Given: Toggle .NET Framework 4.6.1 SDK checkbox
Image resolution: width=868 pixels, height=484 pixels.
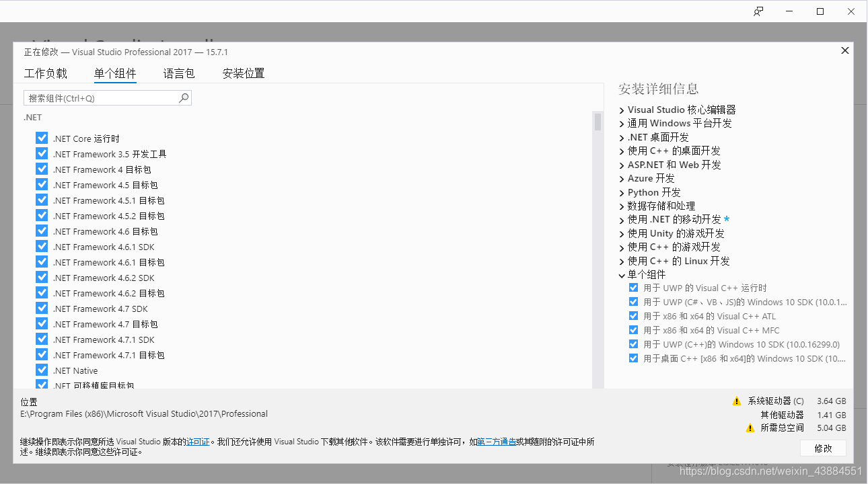Looking at the screenshot, I should click(x=42, y=247).
